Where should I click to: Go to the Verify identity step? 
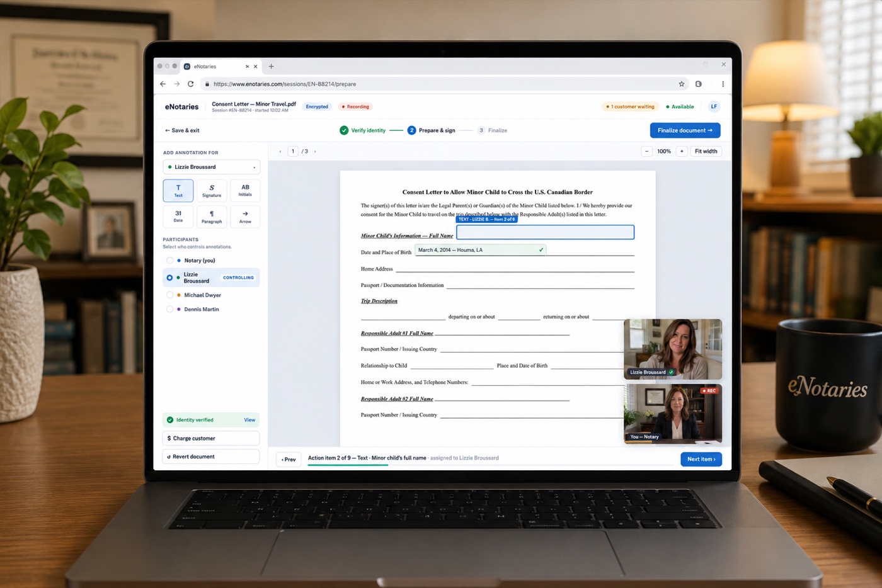(363, 130)
